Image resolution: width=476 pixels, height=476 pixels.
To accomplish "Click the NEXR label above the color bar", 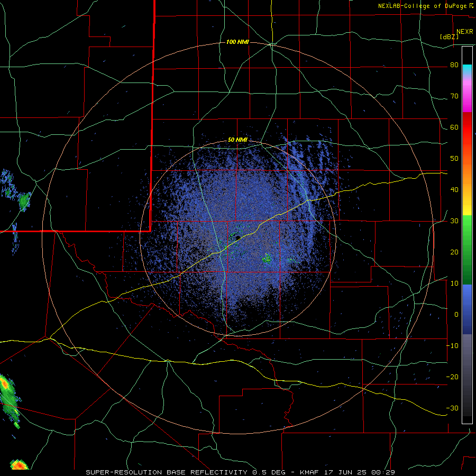I will pos(464,32).
